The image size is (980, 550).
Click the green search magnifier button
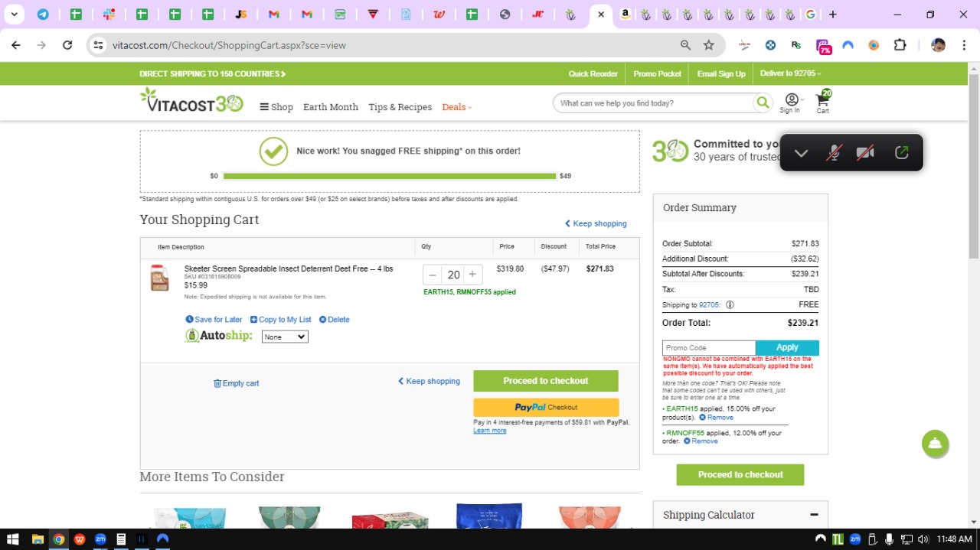763,103
